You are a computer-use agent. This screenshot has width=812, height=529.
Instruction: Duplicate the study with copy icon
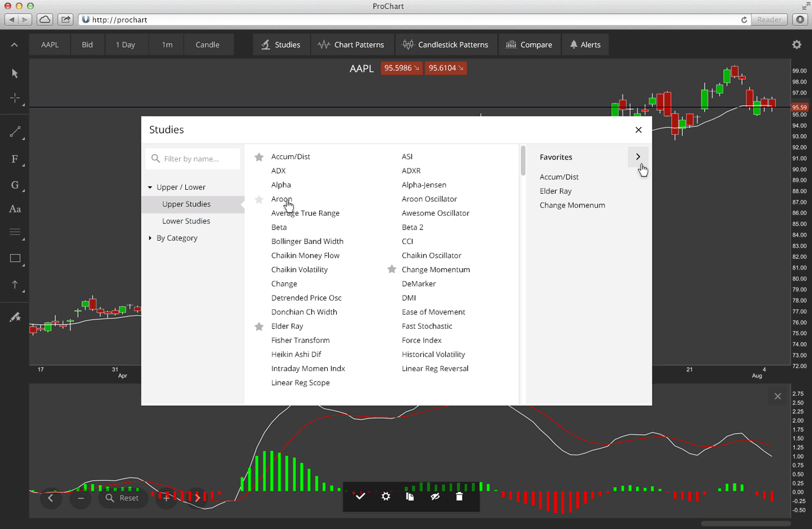(410, 496)
